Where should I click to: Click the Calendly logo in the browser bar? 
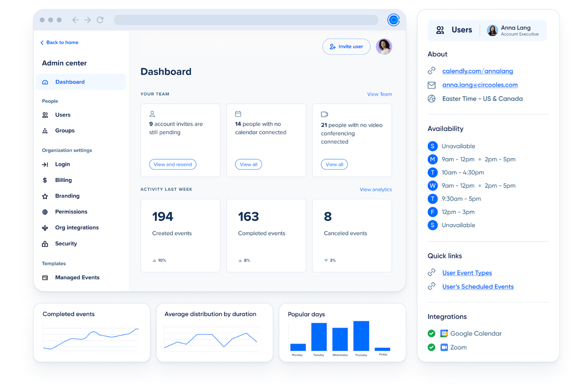coord(393,20)
